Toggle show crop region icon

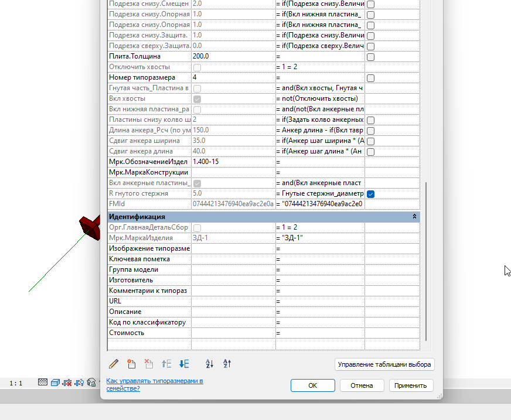tap(79, 382)
